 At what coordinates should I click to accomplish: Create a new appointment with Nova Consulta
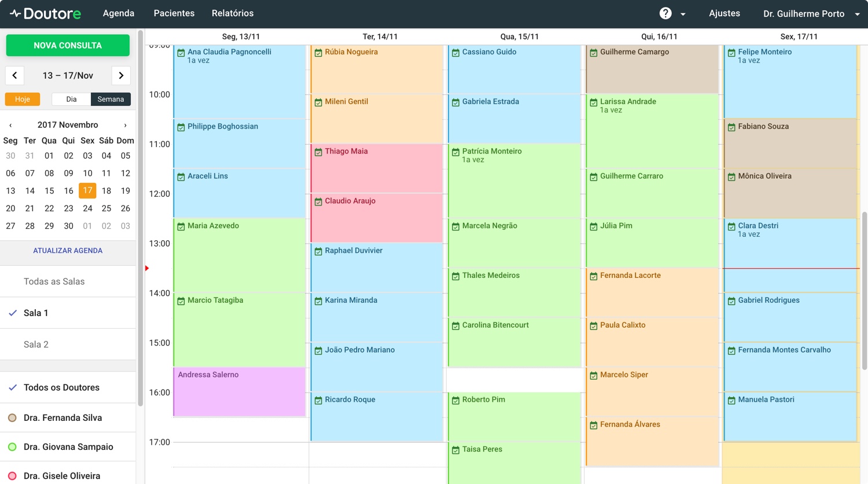pyautogui.click(x=68, y=45)
